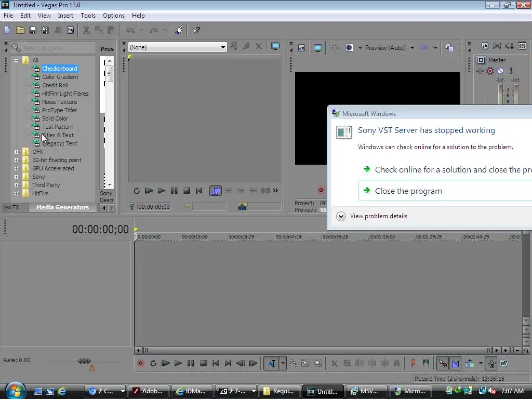Select the Envelope Edit tool
This screenshot has width=532, height=399.
(x=293, y=363)
